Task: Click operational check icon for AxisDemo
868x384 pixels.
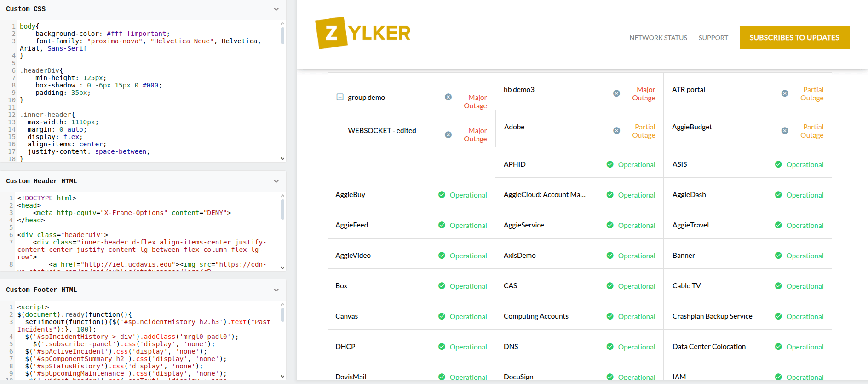Action: click(x=610, y=256)
